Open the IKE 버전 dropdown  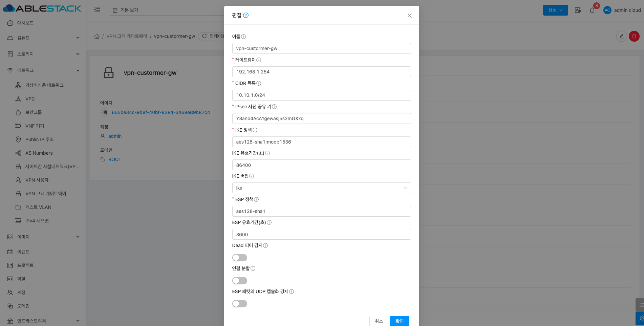(x=321, y=188)
